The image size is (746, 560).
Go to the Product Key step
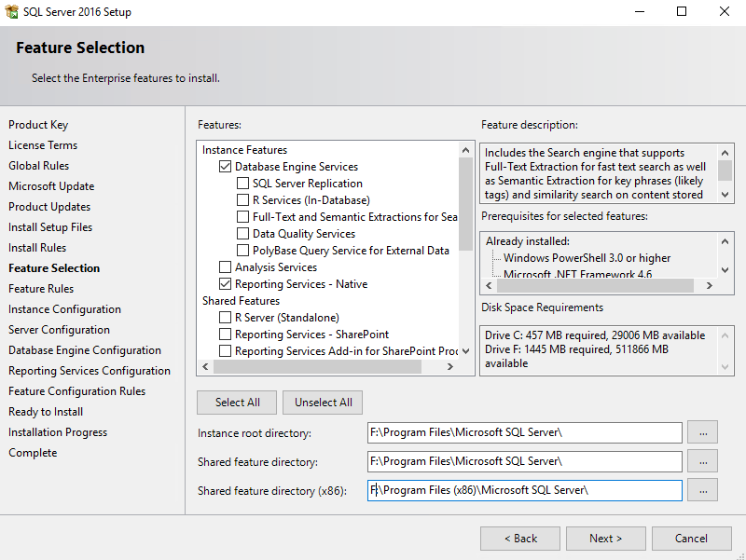tap(38, 125)
